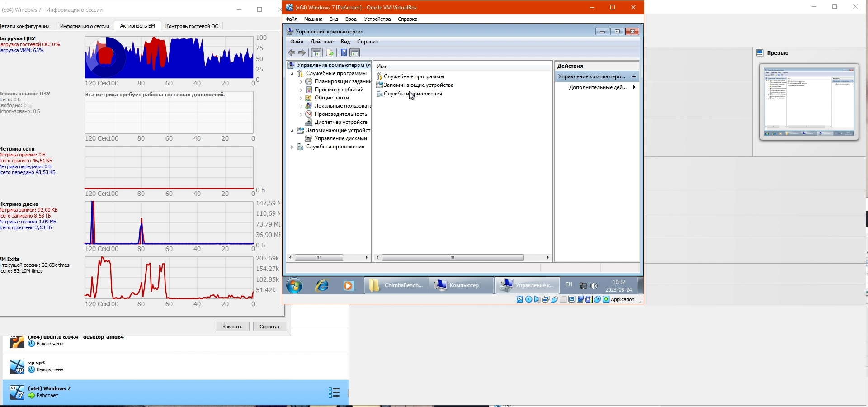Switch to the Контроль гостевой ОС tab
This screenshot has height=407, width=868.
pos(192,26)
